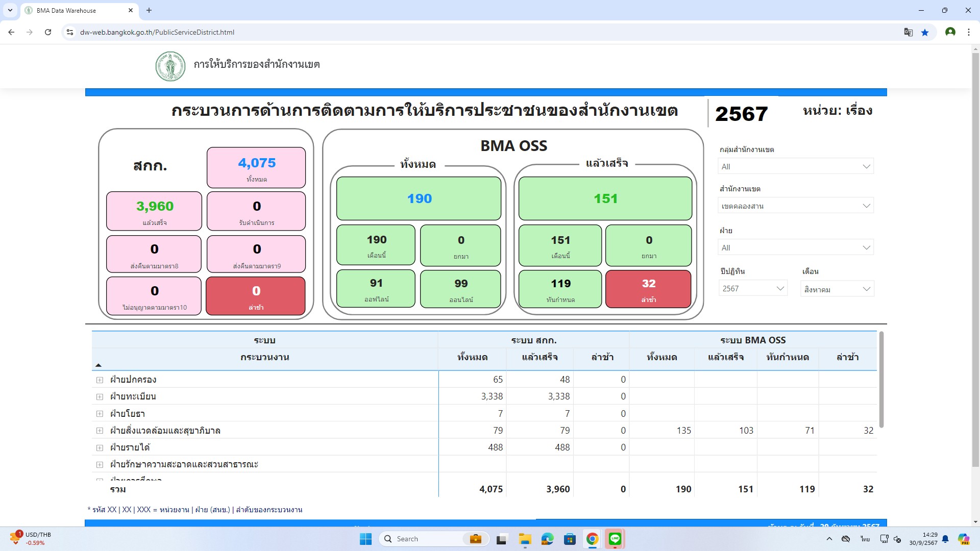The image size is (980, 551).
Task: Expand the ฝ่ายรายได้ row
Action: pos(100,447)
